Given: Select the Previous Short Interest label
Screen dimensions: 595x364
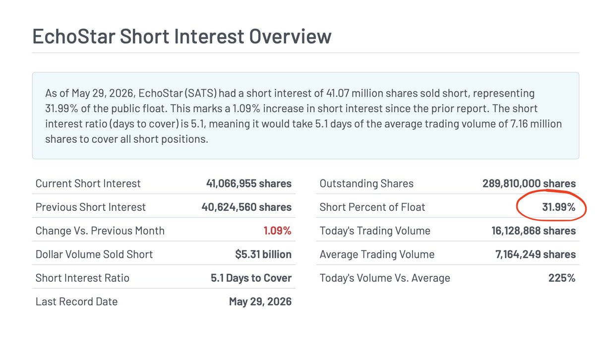Looking at the screenshot, I should click(91, 207).
